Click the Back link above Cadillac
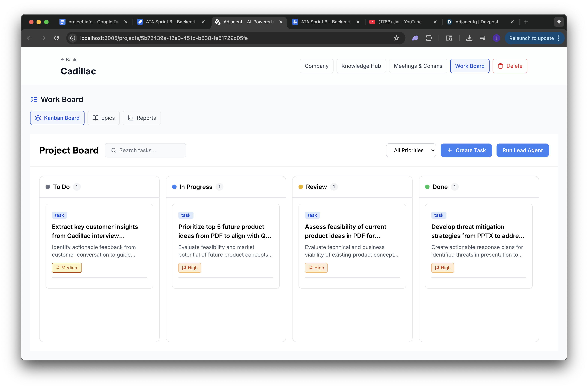 (69, 60)
